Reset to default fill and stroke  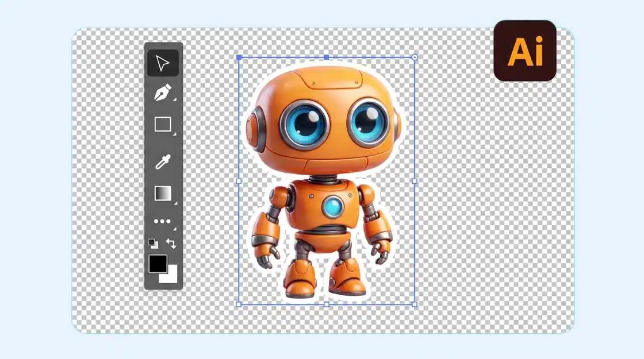153,244
